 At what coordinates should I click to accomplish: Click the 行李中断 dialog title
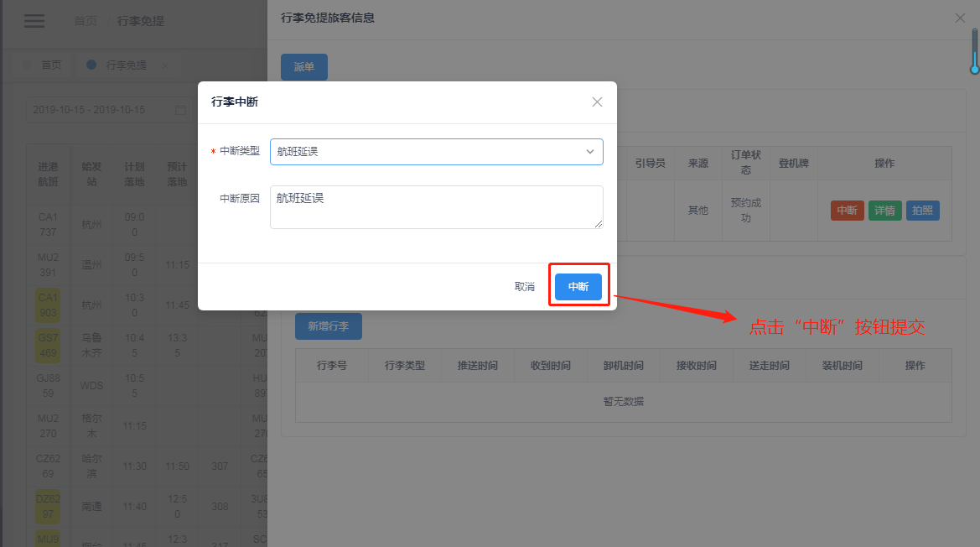235,102
